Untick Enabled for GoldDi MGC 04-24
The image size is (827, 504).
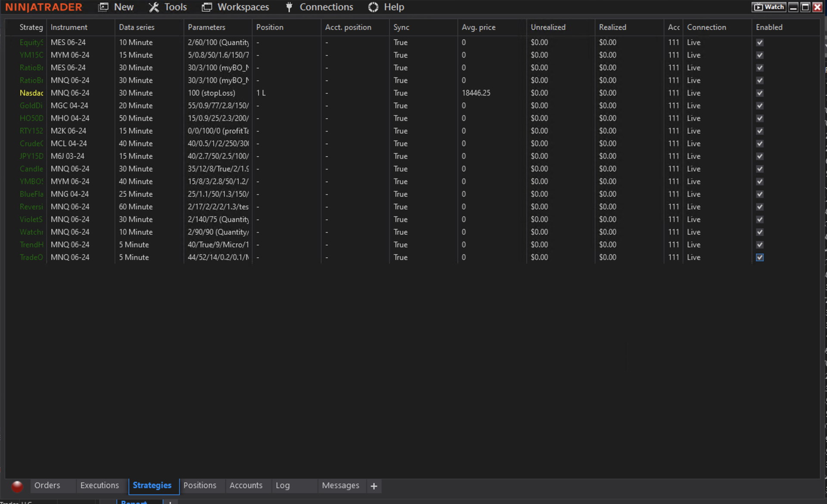click(760, 105)
